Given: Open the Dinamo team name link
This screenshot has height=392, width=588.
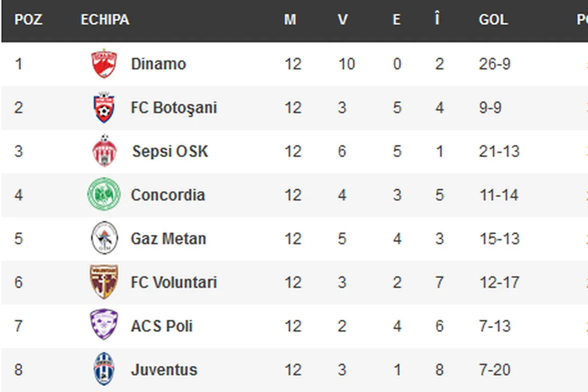Looking at the screenshot, I should pyautogui.click(x=158, y=64).
